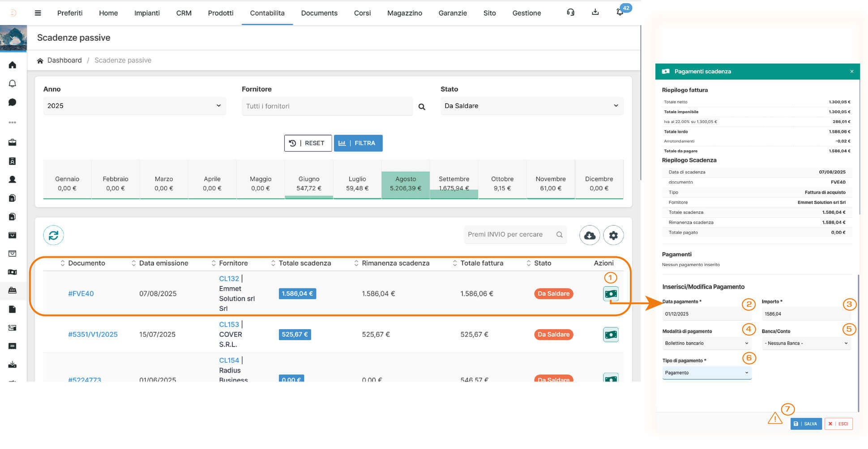Open the Magazzino menu
Image resolution: width=868 pixels, height=449 pixels.
tap(404, 13)
